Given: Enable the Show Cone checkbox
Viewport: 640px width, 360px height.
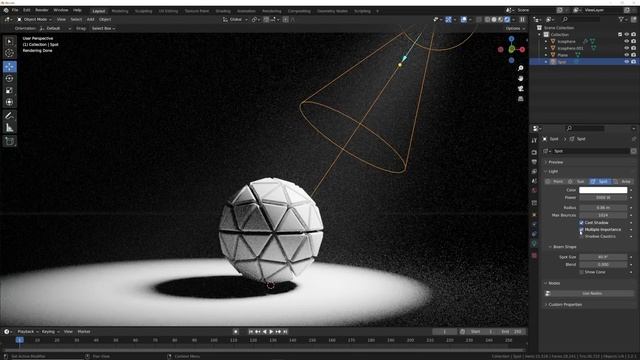Looking at the screenshot, I should [x=581, y=272].
